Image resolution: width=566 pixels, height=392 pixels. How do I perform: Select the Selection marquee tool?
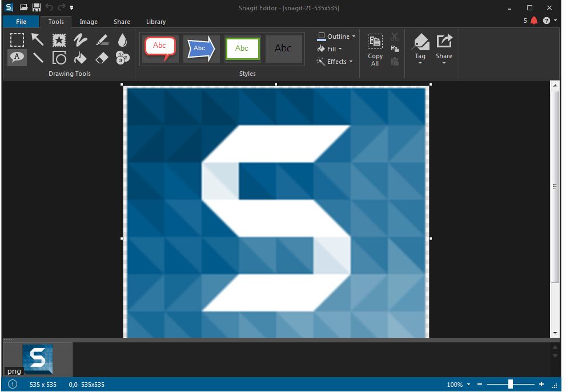pyautogui.click(x=17, y=40)
